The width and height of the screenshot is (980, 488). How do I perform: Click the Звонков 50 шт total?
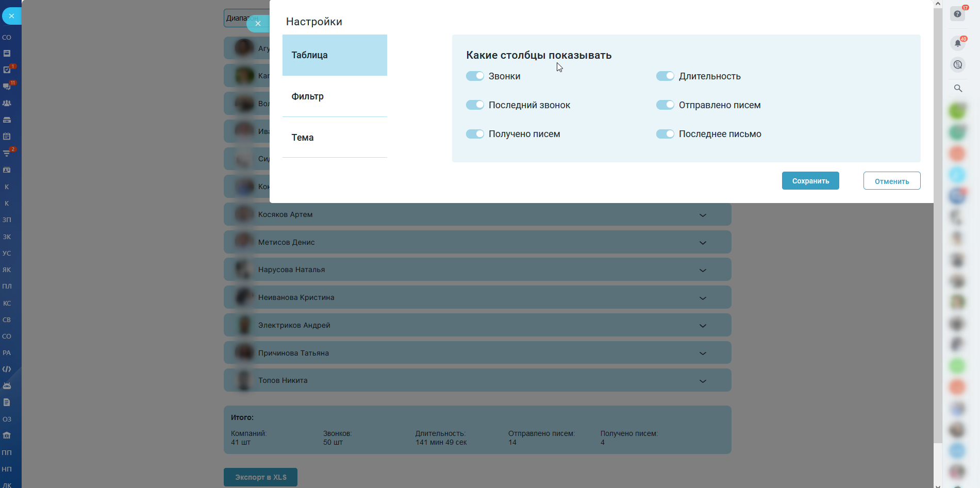point(337,437)
